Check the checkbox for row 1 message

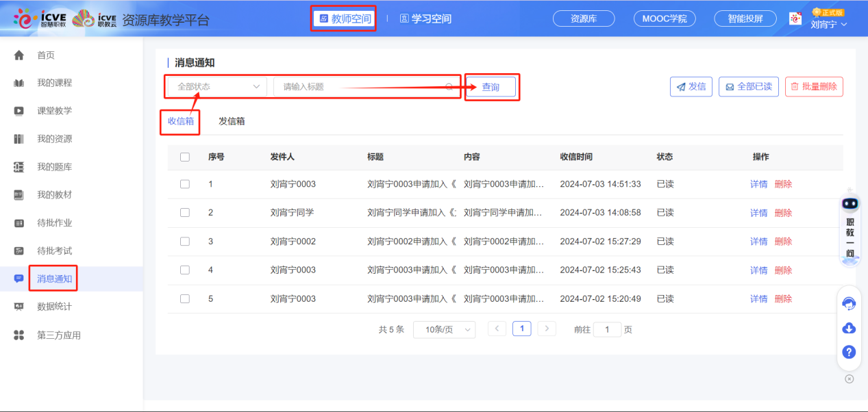(x=184, y=183)
